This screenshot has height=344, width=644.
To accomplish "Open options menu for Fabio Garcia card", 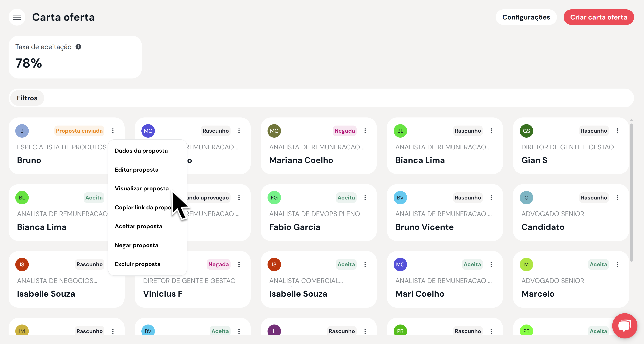I will (x=365, y=198).
